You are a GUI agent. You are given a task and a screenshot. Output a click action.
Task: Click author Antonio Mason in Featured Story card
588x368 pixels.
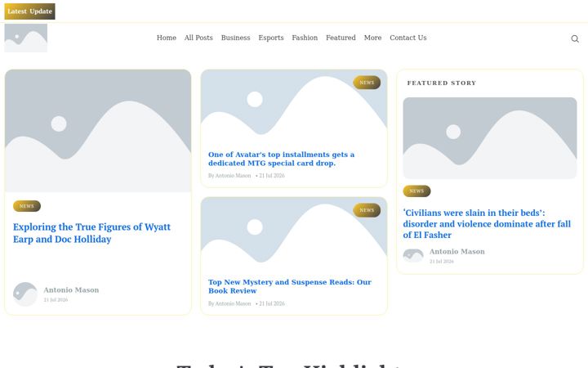[x=457, y=252]
